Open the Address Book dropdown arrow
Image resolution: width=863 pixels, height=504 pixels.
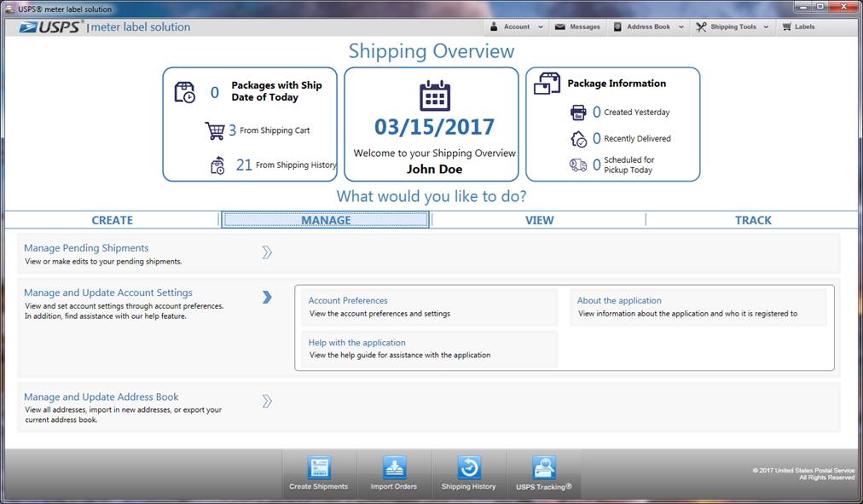click(681, 27)
